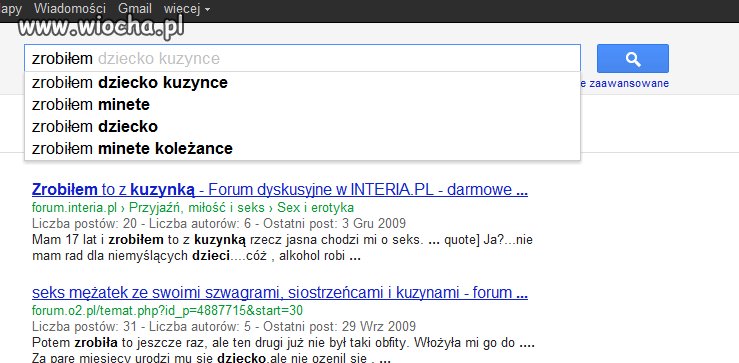Image resolution: width=739 pixels, height=363 pixels.
Task: Select suggestion 'zrobiłem minete'
Action: [x=302, y=105]
